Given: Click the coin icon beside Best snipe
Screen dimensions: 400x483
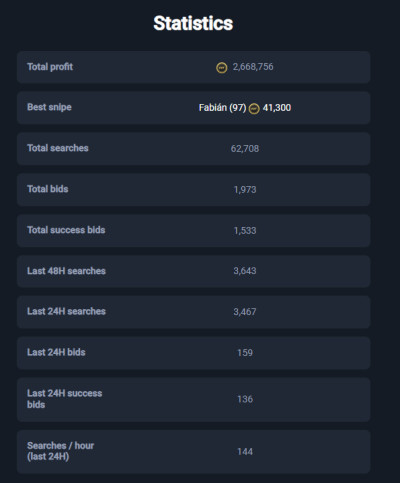Looking at the screenshot, I should click(x=254, y=109).
